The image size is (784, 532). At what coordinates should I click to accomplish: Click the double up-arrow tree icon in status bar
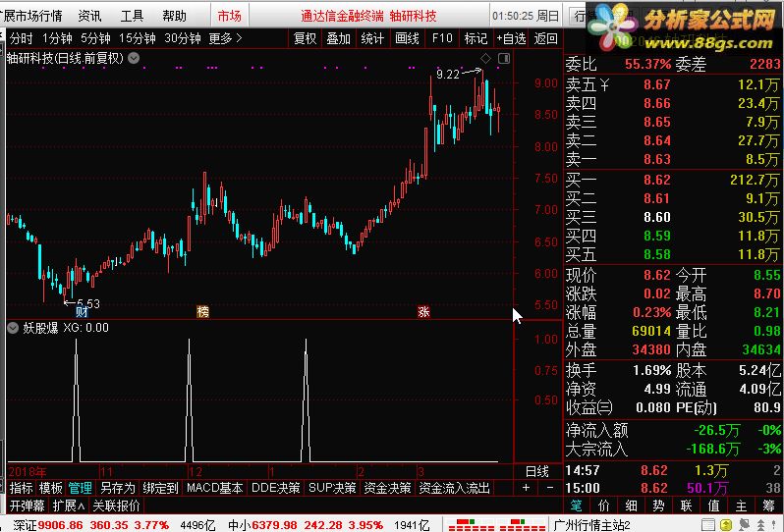click(761, 525)
